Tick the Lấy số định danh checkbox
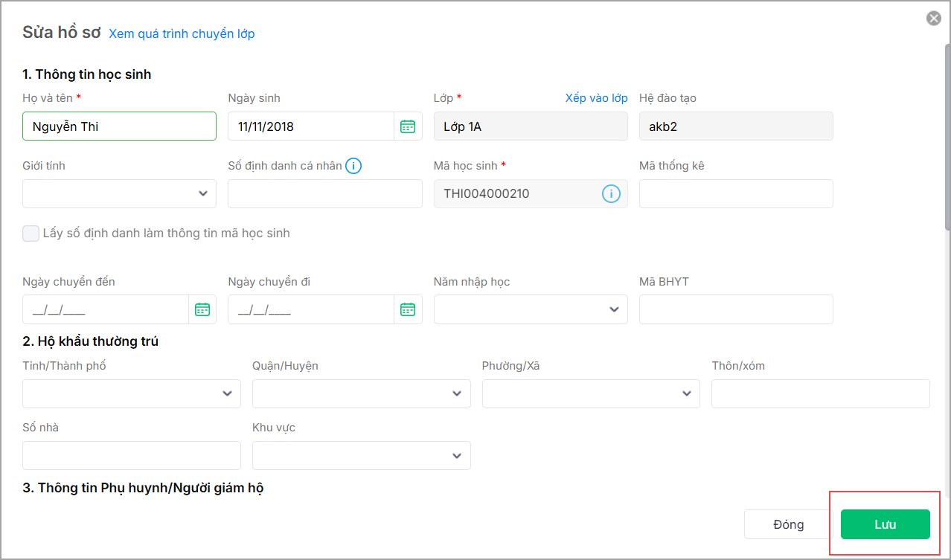 tap(31, 234)
